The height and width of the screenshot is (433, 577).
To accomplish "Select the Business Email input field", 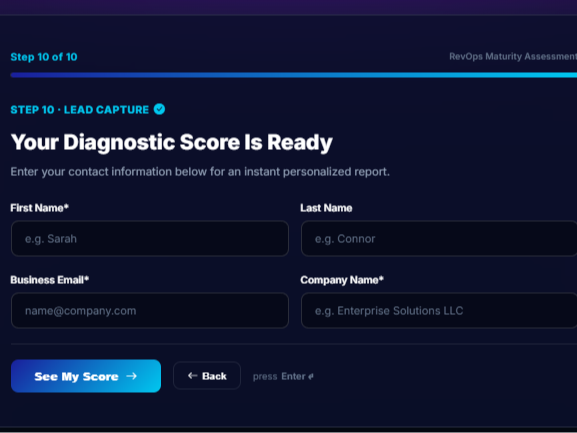I will tap(150, 310).
